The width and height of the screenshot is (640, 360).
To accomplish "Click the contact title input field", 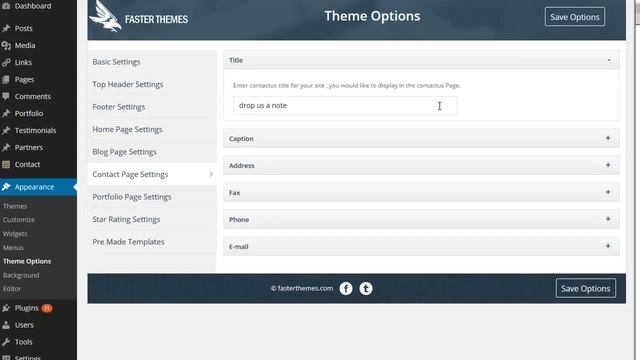I will click(x=345, y=105).
